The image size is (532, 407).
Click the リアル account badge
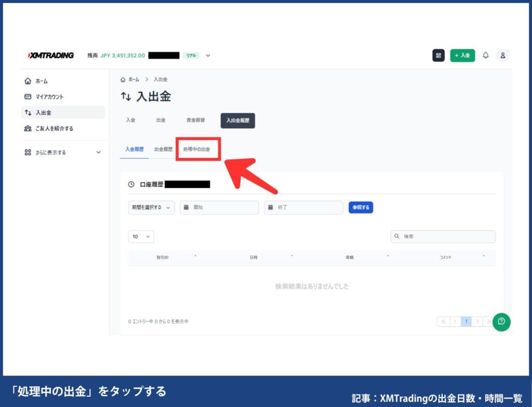[x=191, y=56]
